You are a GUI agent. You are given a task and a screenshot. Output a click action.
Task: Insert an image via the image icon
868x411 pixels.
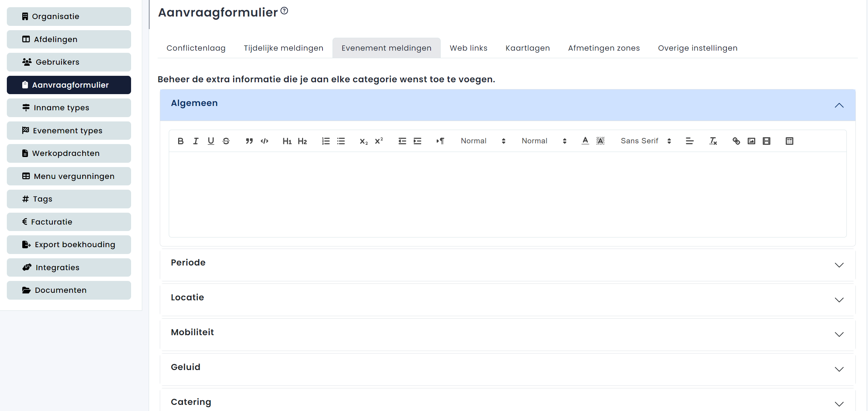tap(751, 141)
